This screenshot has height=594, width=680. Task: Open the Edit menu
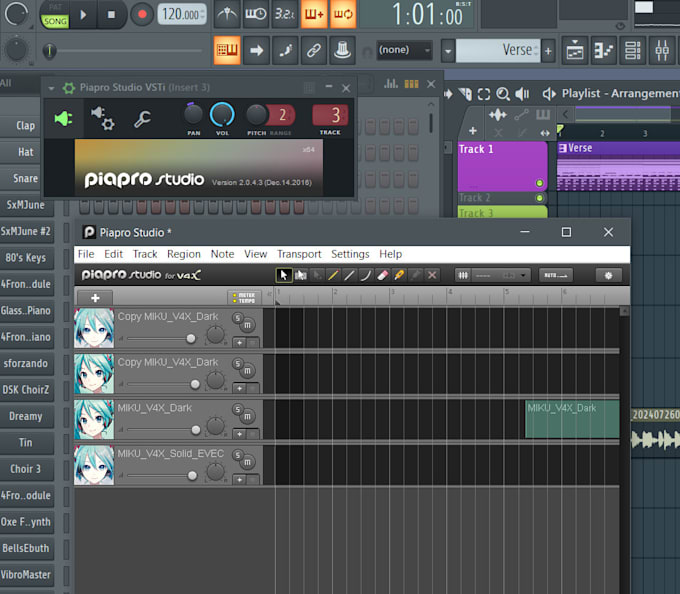pos(113,254)
